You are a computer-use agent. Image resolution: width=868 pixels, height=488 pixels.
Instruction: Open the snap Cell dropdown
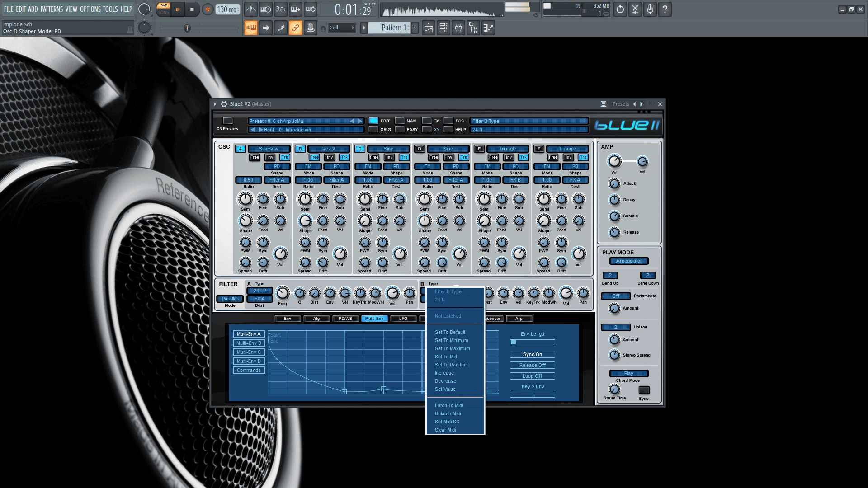pos(342,28)
